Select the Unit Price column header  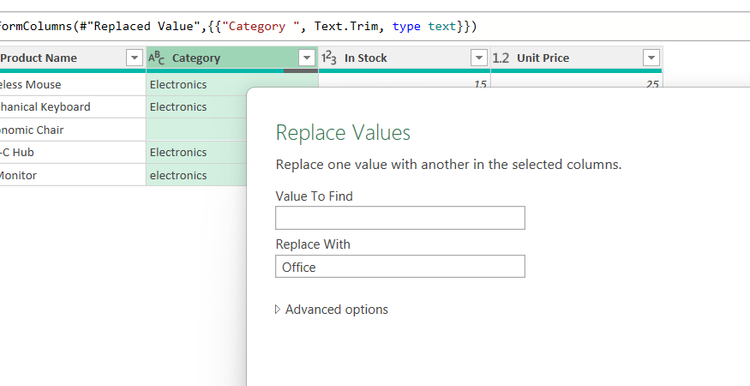576,58
